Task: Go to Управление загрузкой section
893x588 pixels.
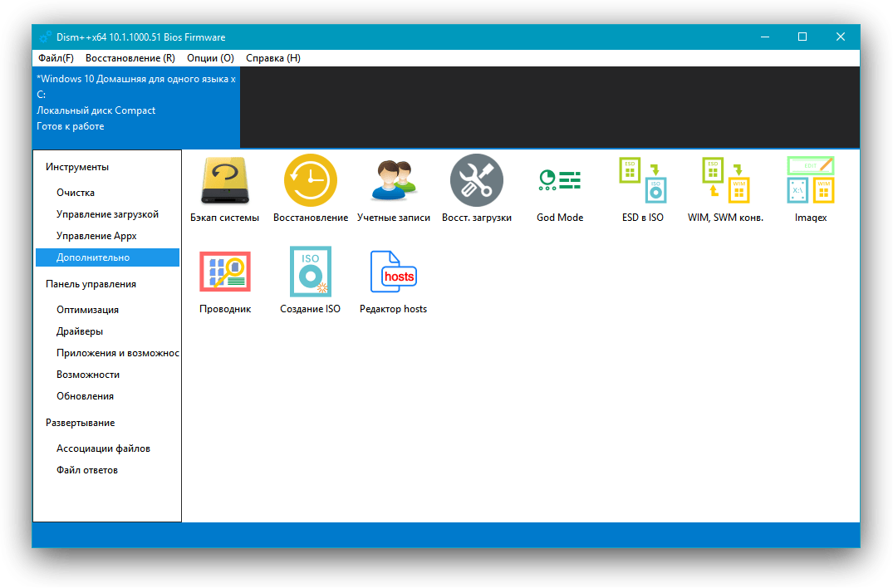Action: (107, 214)
